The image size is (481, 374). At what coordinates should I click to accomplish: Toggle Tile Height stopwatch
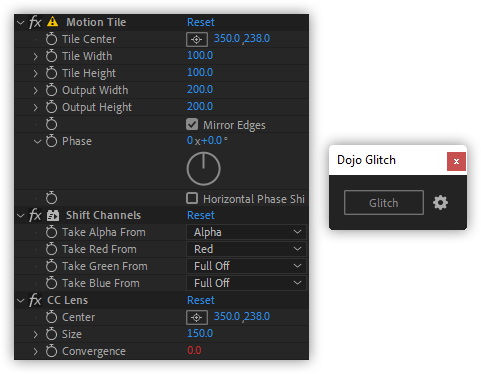[51, 73]
